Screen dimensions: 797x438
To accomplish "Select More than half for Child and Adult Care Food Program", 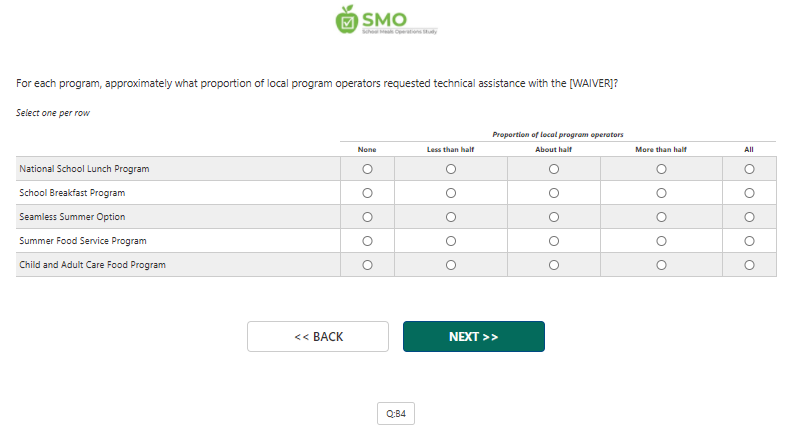I will tap(661, 265).
